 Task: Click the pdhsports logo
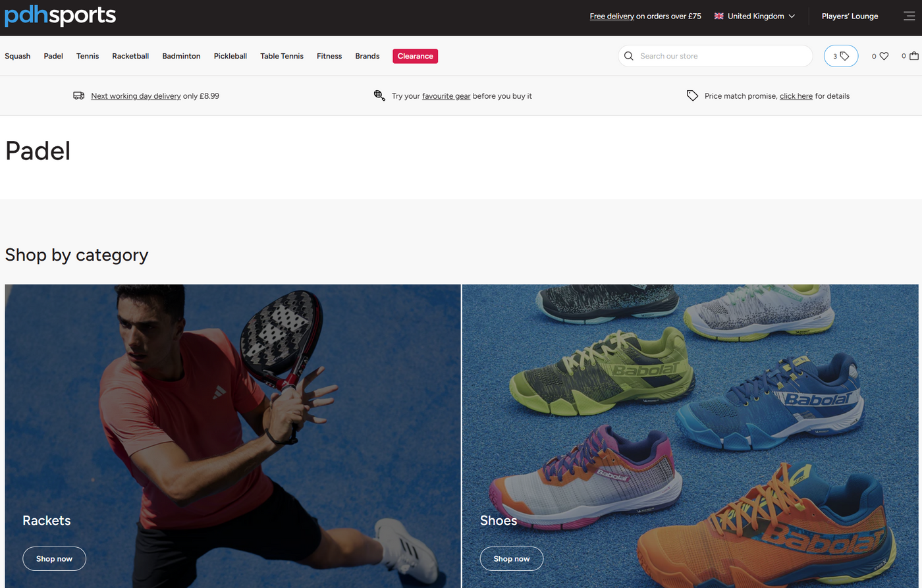click(x=60, y=16)
